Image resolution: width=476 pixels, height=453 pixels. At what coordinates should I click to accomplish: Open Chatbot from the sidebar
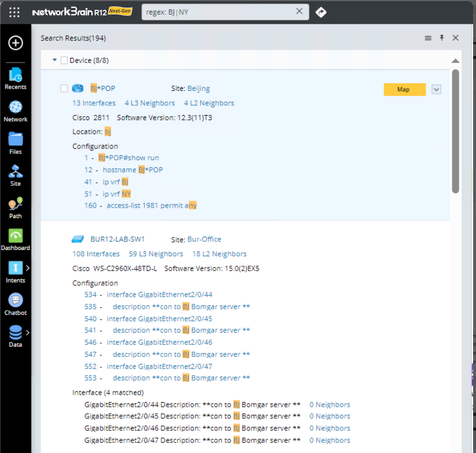16,304
